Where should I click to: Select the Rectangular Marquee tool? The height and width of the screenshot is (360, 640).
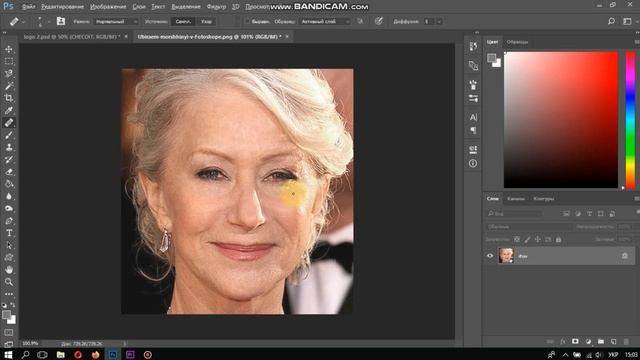[9, 62]
